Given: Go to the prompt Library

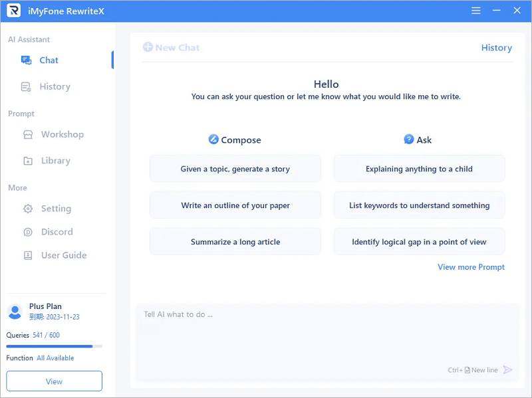Looking at the screenshot, I should pos(57,160).
